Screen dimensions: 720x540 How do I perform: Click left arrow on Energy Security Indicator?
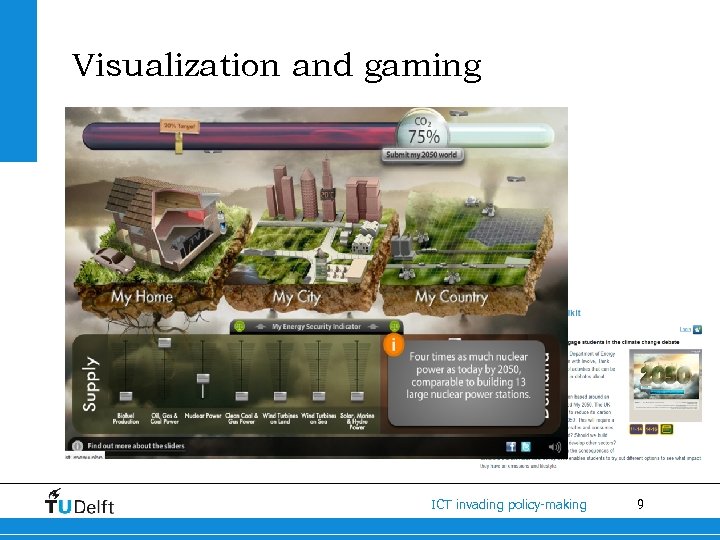coord(260,326)
